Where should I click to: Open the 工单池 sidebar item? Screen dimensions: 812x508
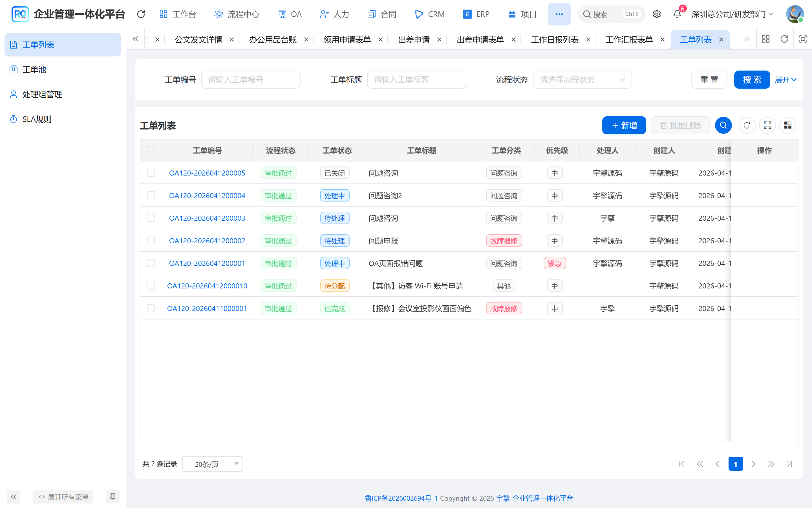click(x=63, y=69)
